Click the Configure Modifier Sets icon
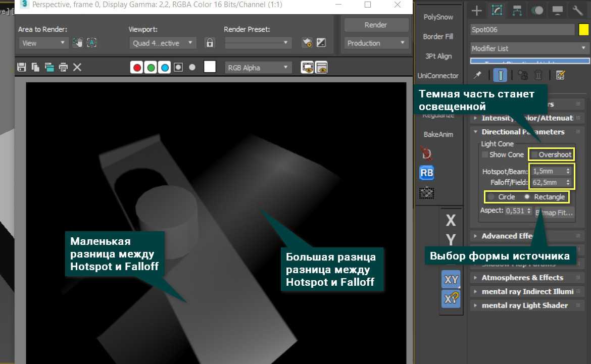 [560, 75]
